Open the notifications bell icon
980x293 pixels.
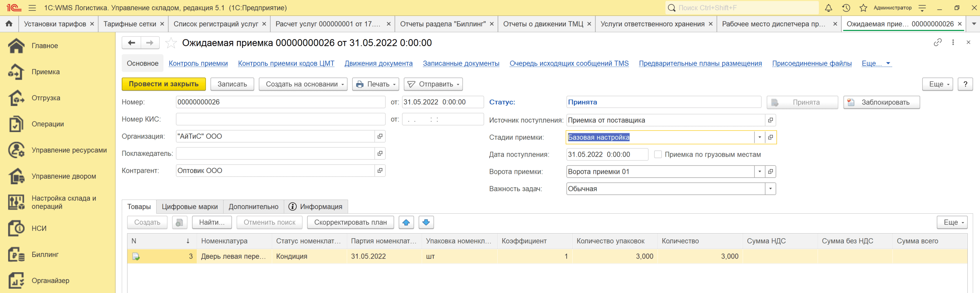(x=828, y=8)
